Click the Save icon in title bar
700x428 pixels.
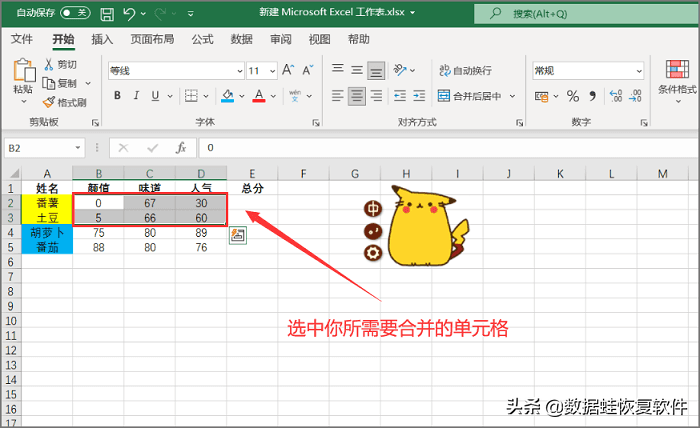click(107, 14)
